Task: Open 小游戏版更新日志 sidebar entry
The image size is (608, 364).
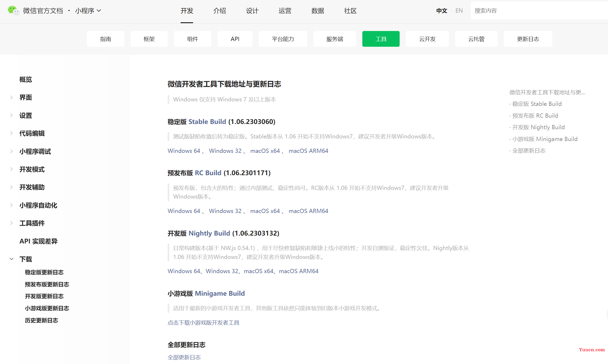Action: click(47, 308)
